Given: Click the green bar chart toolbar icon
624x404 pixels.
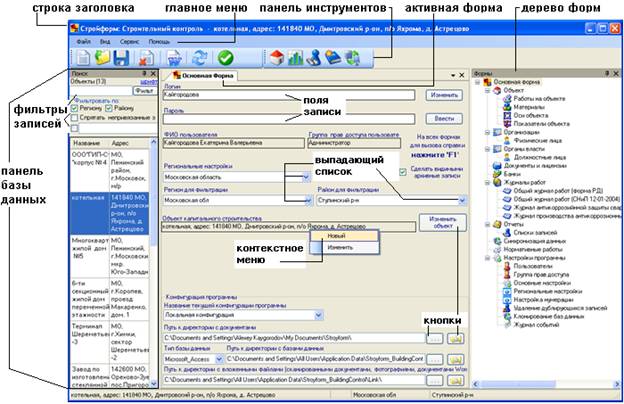Looking at the screenshot, I should [x=295, y=58].
